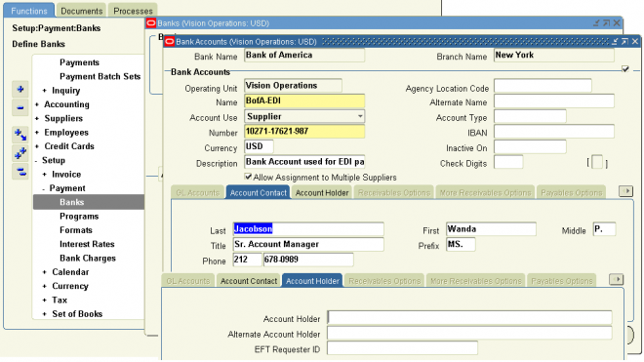644x362 pixels.
Task: Select Interest Rates in the navigator
Action: pyautogui.click(x=87, y=244)
